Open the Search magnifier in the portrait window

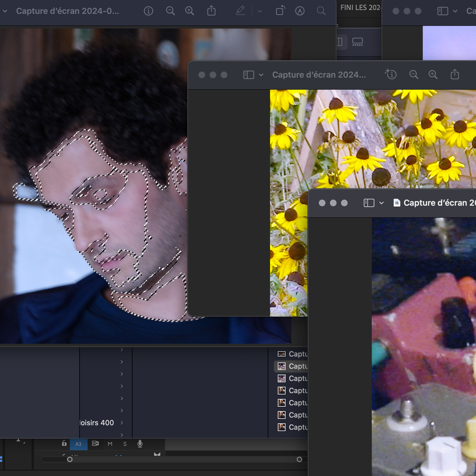coord(321,11)
